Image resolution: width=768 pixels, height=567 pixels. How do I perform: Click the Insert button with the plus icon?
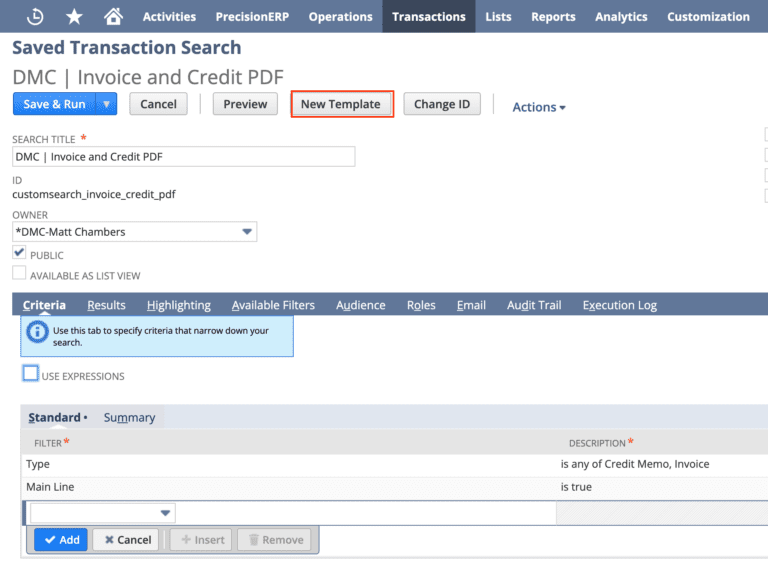point(201,540)
